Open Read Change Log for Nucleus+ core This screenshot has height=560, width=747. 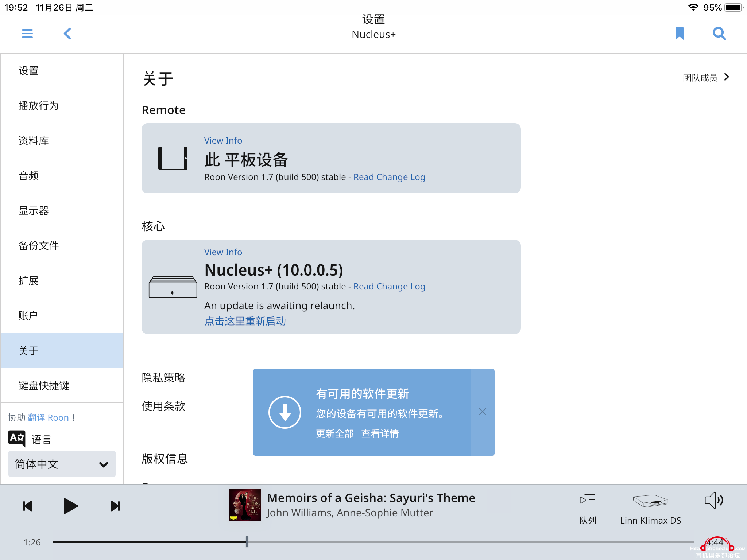coord(389,287)
